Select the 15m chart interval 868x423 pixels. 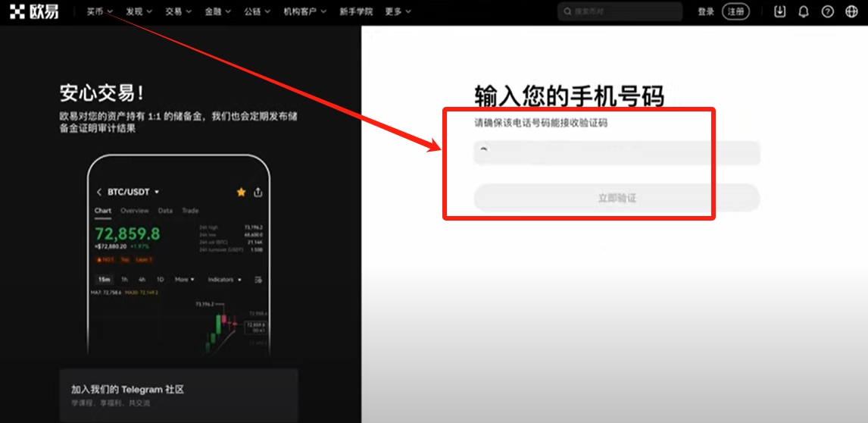point(103,280)
